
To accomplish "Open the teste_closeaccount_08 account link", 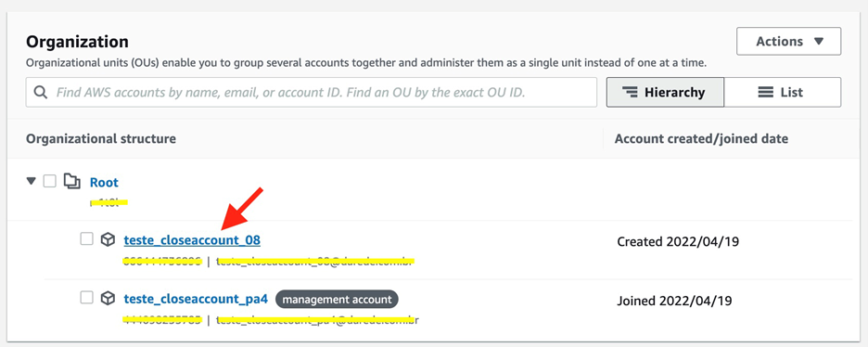I will [x=192, y=240].
